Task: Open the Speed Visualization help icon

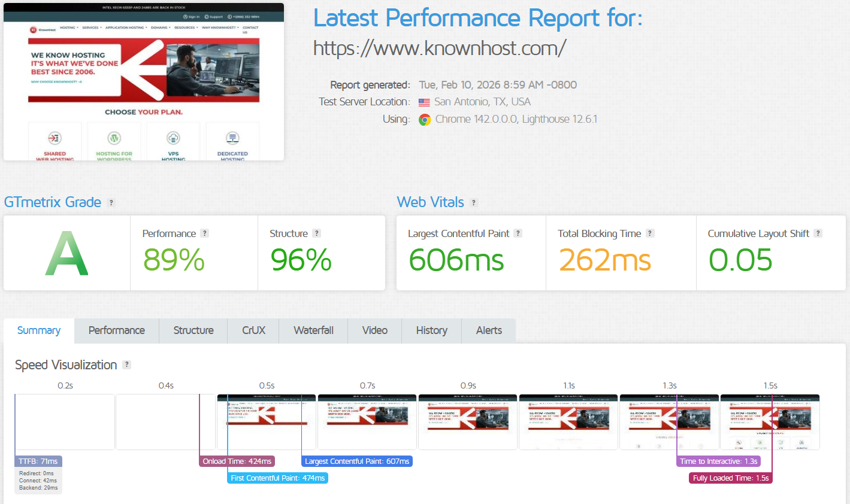Action: 126,365
